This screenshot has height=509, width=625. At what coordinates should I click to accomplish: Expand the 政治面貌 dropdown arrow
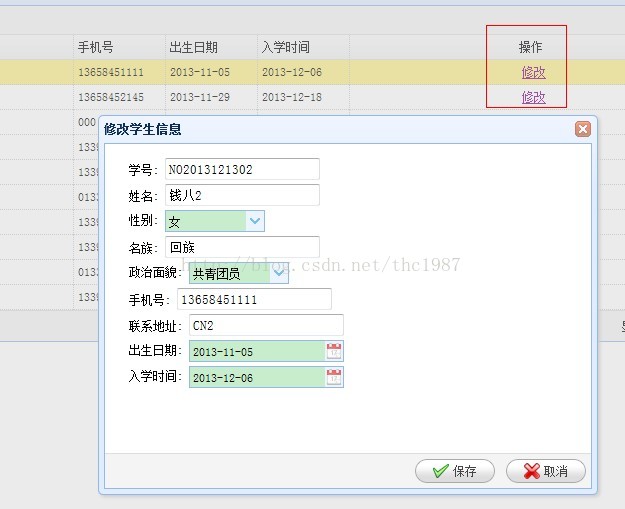pos(278,273)
